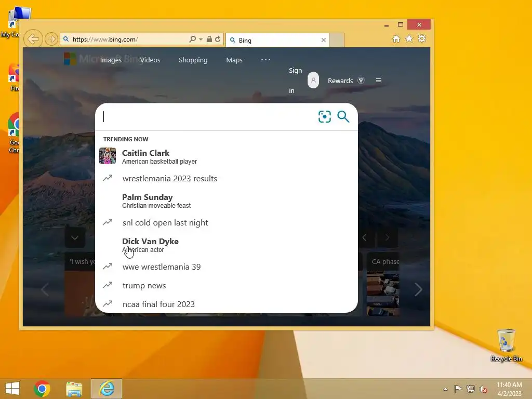532x399 pixels.
Task: Open the address bar dropdown arrow
Action: [x=201, y=39]
